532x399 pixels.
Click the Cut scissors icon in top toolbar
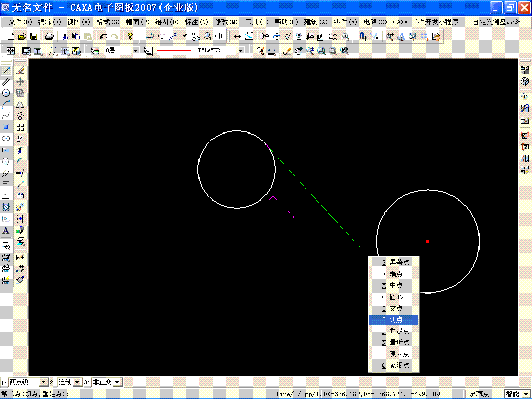coord(65,36)
